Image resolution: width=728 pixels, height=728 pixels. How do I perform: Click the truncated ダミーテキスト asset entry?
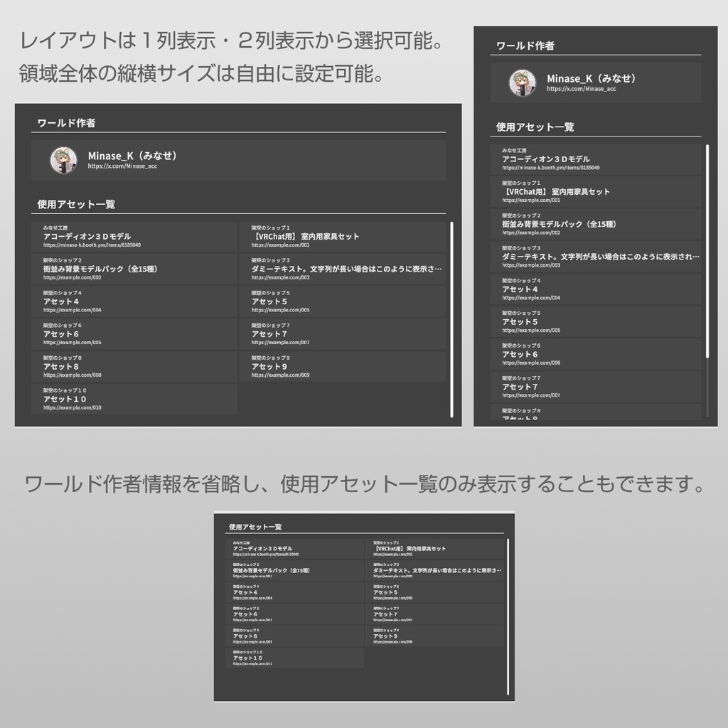point(345,269)
